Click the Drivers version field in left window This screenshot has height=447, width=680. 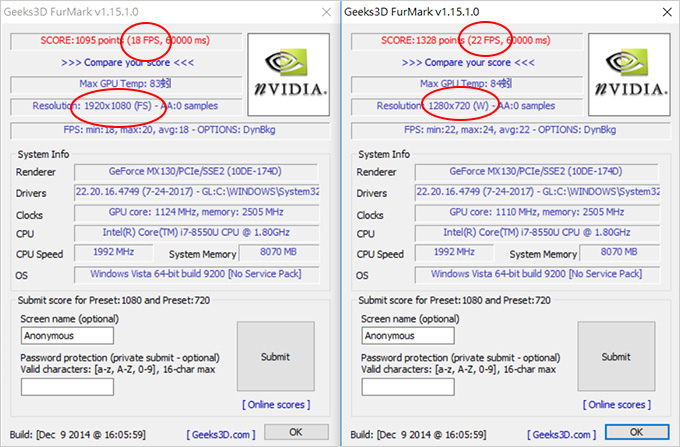(197, 192)
